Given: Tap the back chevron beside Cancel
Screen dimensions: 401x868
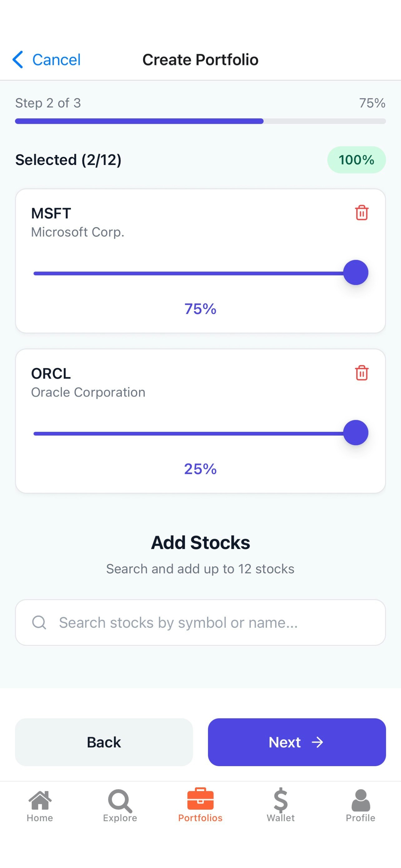Looking at the screenshot, I should (18, 60).
